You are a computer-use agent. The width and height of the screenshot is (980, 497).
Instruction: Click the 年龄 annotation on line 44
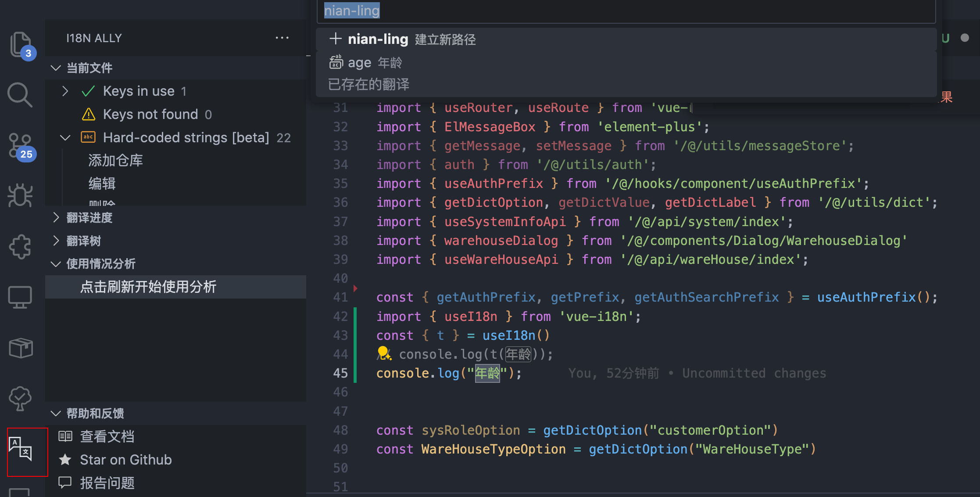pyautogui.click(x=518, y=354)
